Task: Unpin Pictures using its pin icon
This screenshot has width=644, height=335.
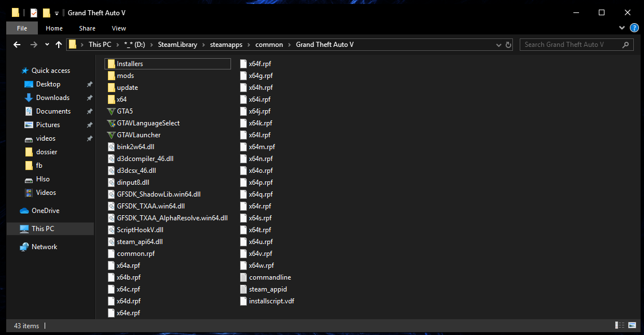Action: point(89,125)
